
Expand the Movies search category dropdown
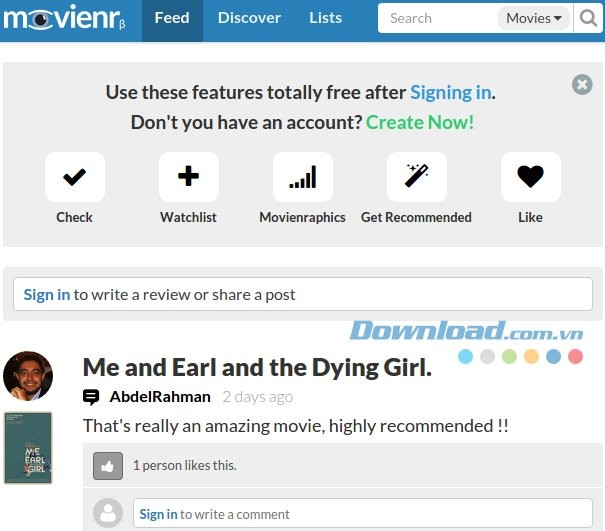pyautogui.click(x=534, y=18)
